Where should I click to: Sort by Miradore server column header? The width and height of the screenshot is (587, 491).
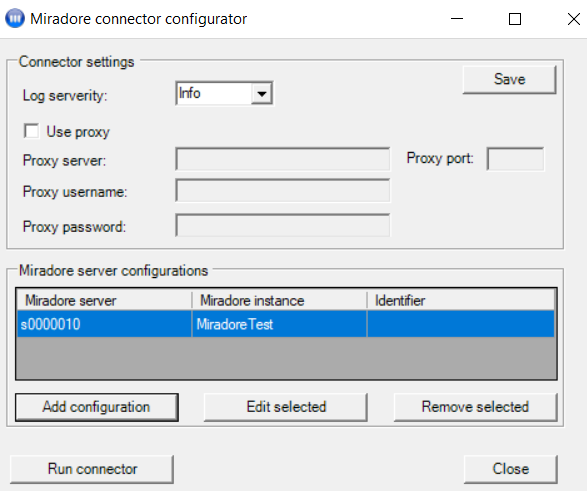(104, 301)
